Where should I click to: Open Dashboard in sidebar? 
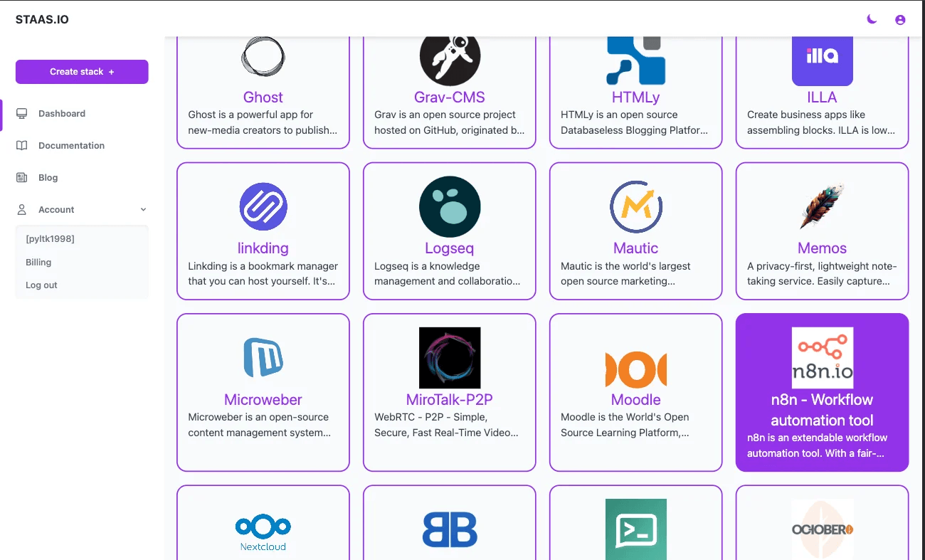62,114
